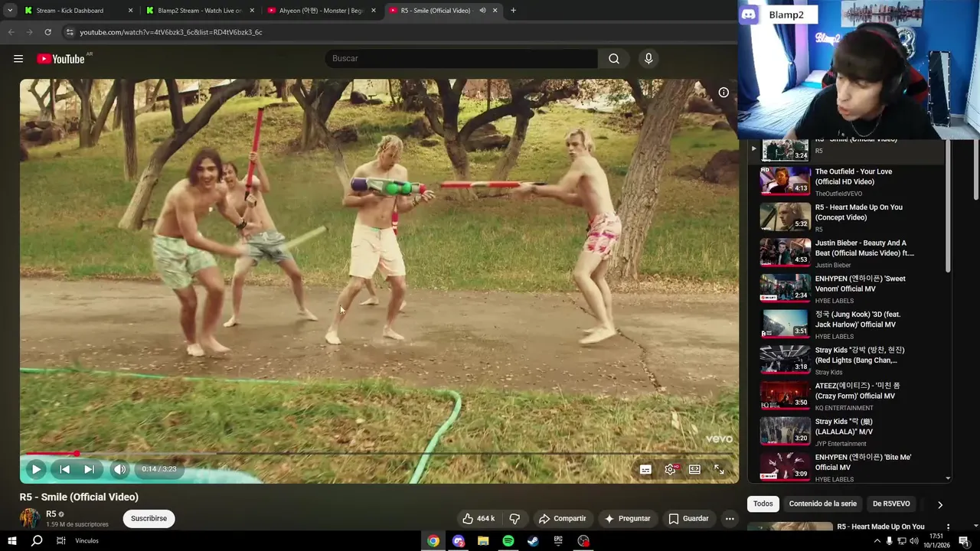Show hidden system tray icons
Screen dimensions: 980x551
pyautogui.click(x=877, y=541)
